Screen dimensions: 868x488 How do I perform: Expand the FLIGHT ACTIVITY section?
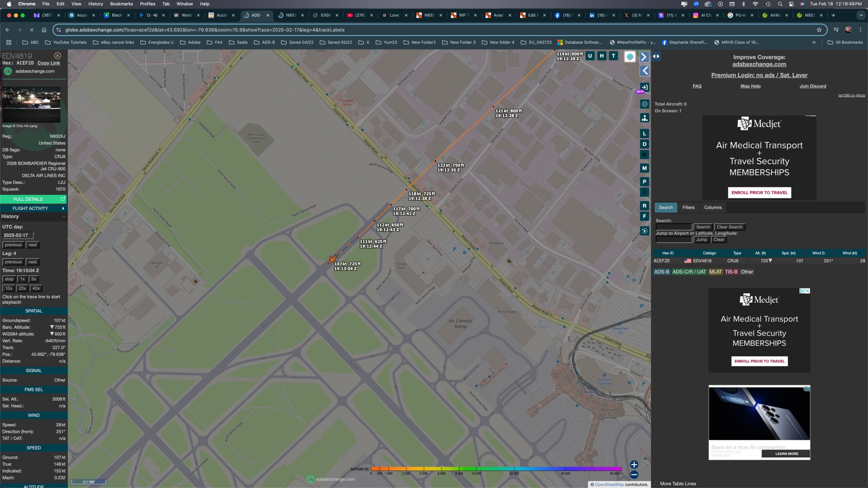(x=33, y=208)
